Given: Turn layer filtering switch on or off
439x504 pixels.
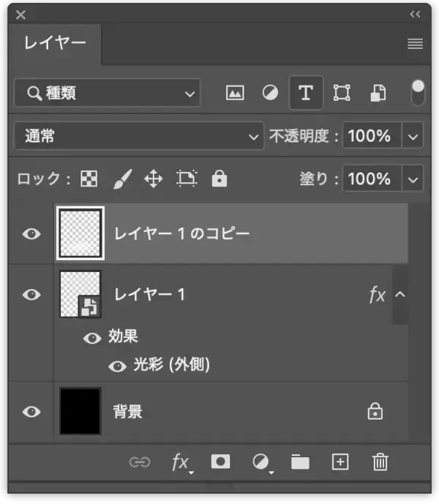Looking at the screenshot, I should 418,93.
